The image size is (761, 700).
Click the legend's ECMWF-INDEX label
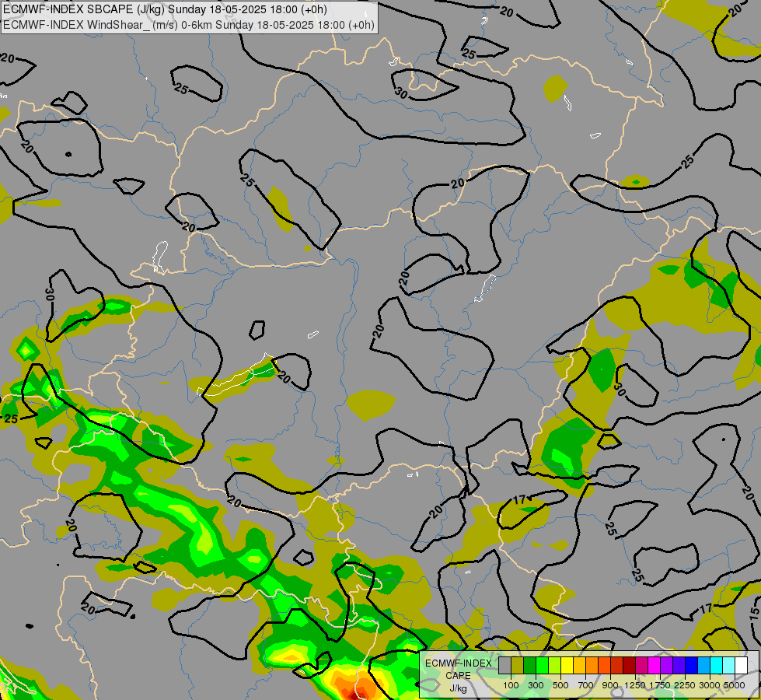(458, 663)
